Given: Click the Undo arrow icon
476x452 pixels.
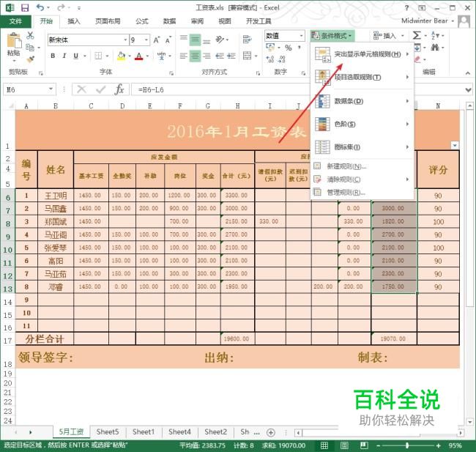Looking at the screenshot, I should 40,7.
